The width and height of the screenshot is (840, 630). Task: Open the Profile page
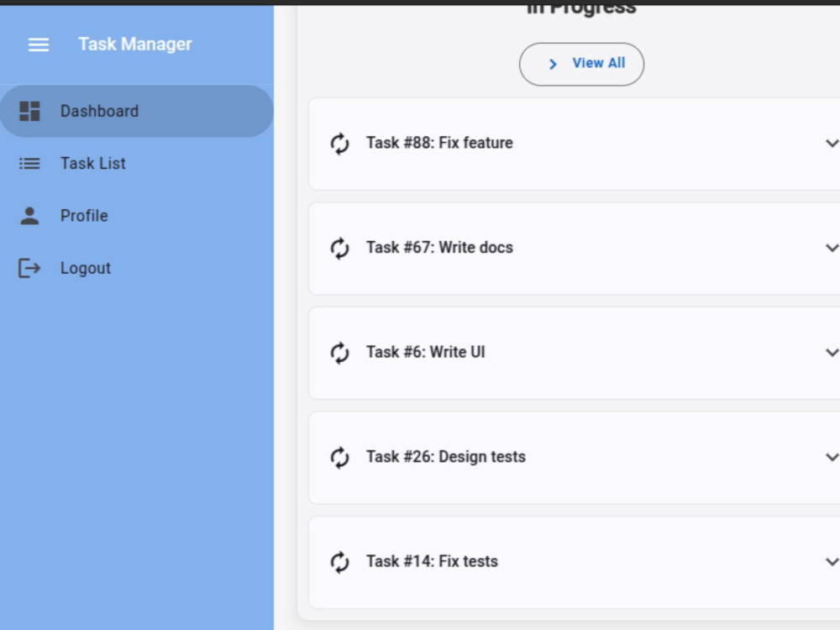click(x=137, y=216)
